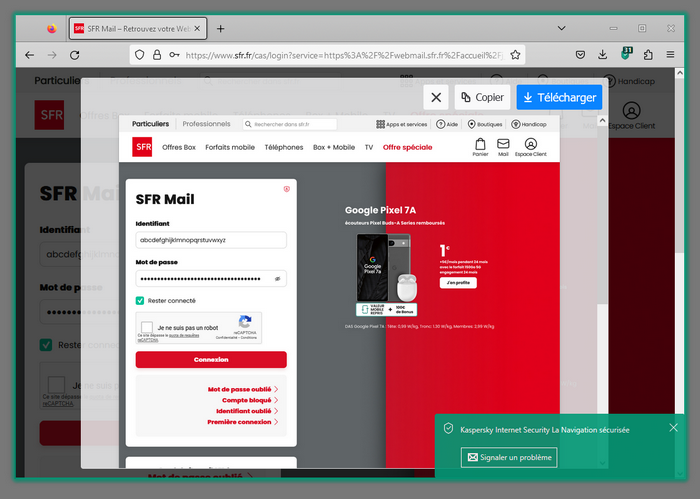This screenshot has width=700, height=499.
Task: Toggle background page Rester connecté checkbox
Action: point(46,345)
